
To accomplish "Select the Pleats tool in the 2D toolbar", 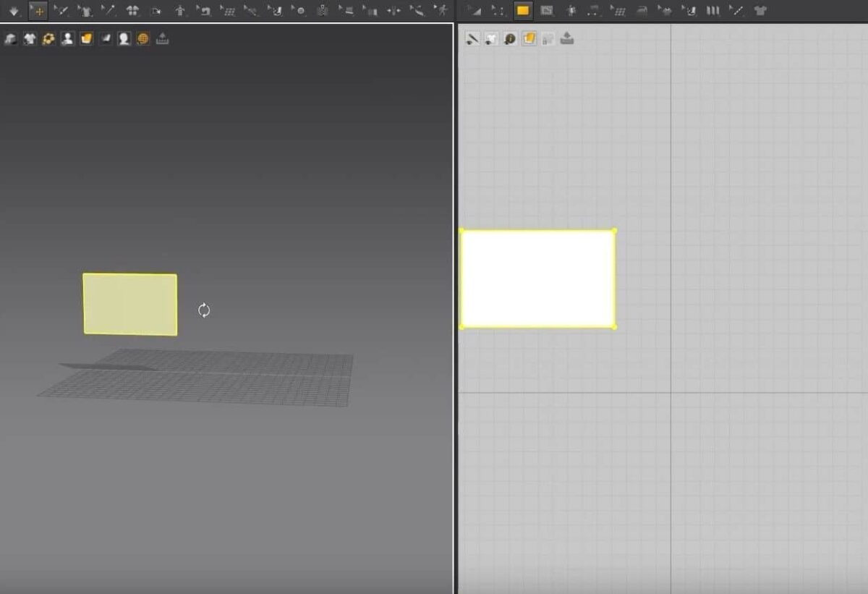I will [712, 11].
